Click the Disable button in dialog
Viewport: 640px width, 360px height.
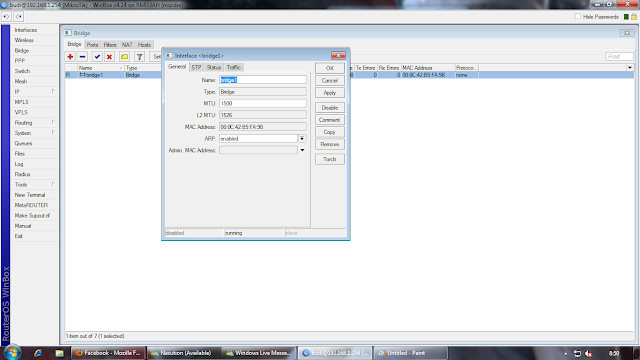330,108
